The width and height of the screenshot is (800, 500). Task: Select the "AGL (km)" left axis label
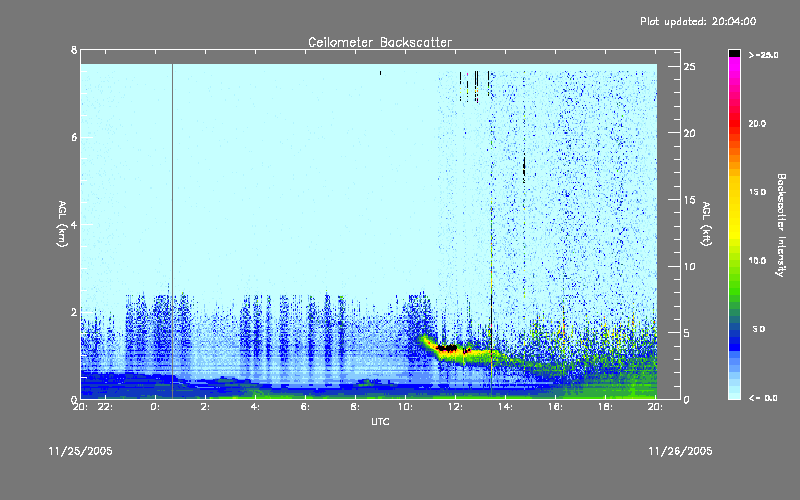62,224
